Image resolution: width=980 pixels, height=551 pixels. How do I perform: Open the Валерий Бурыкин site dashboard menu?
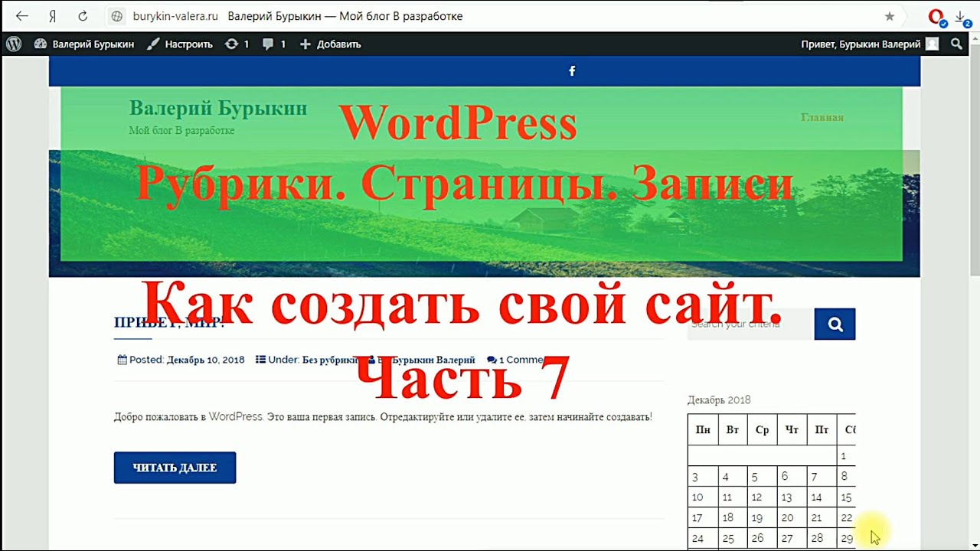(84, 44)
